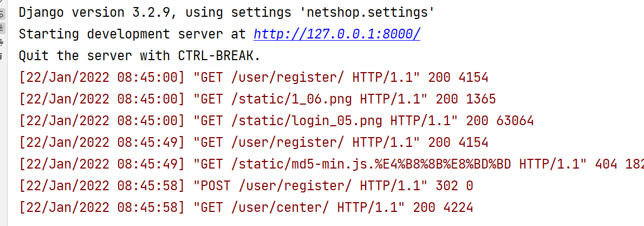
Task: Click the POST /user/register/ 302 line
Action: pyautogui.click(x=246, y=186)
